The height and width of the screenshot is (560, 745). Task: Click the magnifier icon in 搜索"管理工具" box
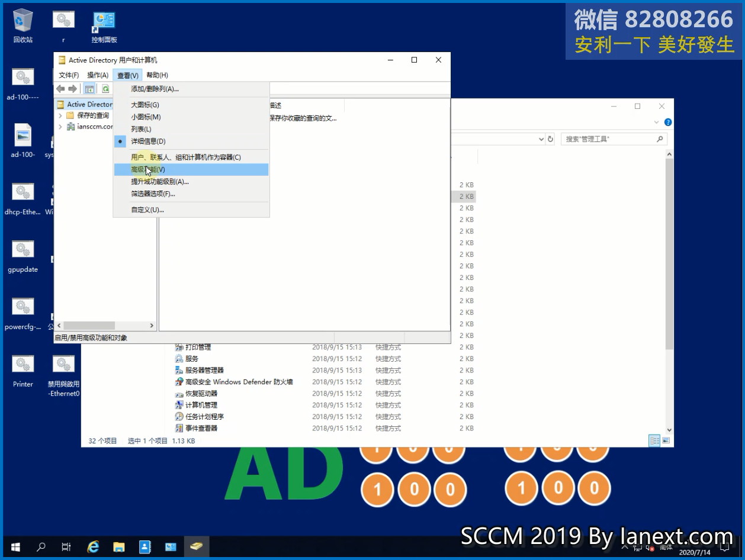(660, 139)
